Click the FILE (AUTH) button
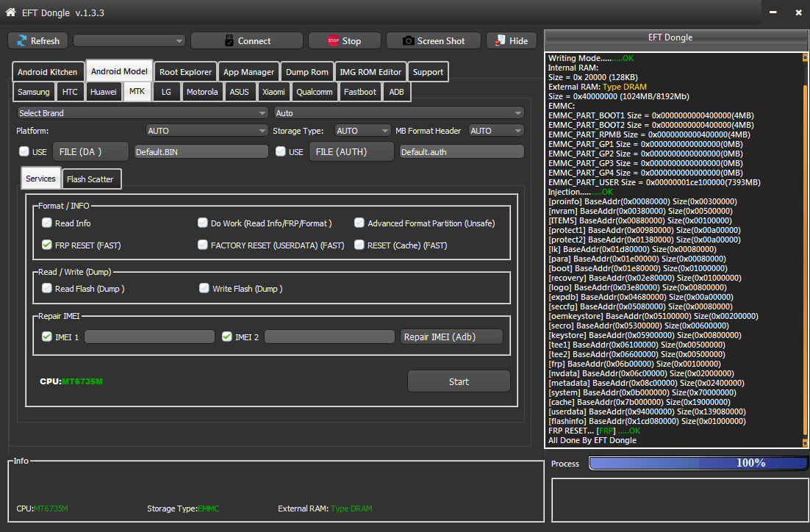Image resolution: width=810 pixels, height=532 pixels. tap(352, 151)
